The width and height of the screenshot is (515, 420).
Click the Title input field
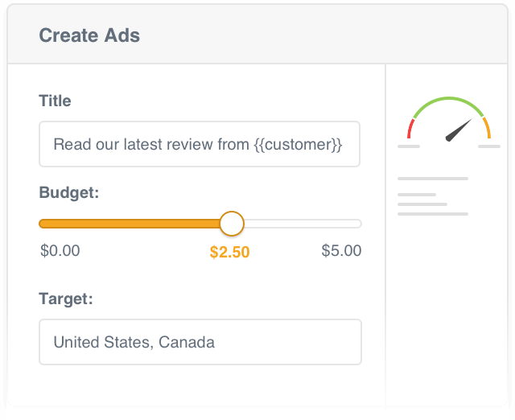(200, 145)
